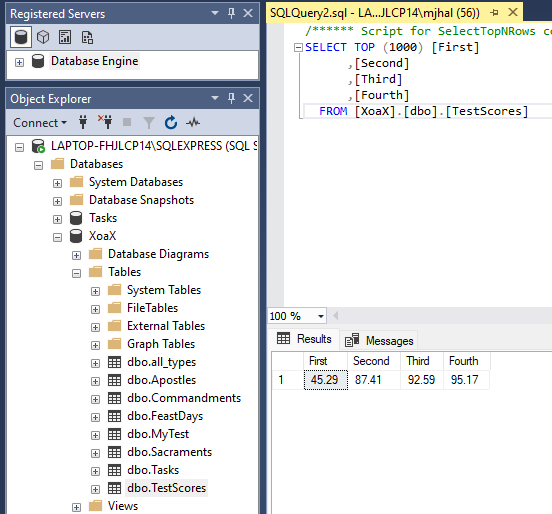The image size is (552, 514).
Task: Click the horizontal scroll left arrow in editor
Action: pos(336,316)
